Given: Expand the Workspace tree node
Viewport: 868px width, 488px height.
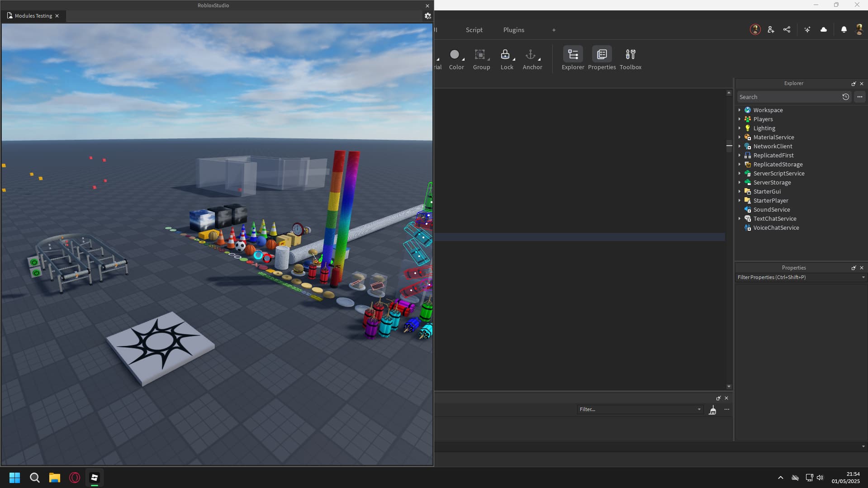Looking at the screenshot, I should tap(740, 110).
